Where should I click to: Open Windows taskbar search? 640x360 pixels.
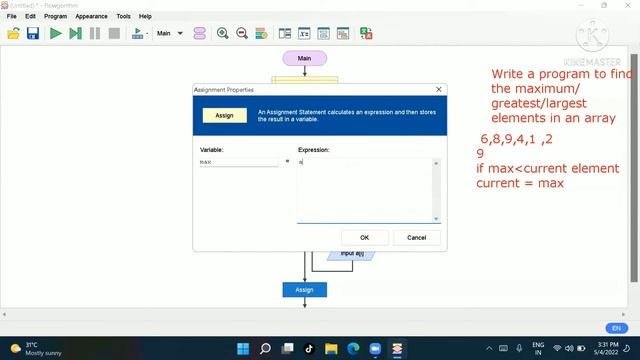265,349
